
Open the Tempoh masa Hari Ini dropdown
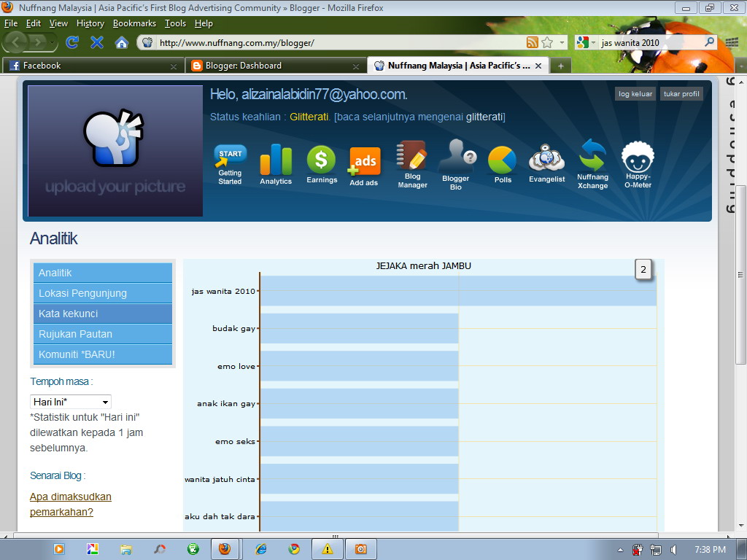pyautogui.click(x=71, y=402)
